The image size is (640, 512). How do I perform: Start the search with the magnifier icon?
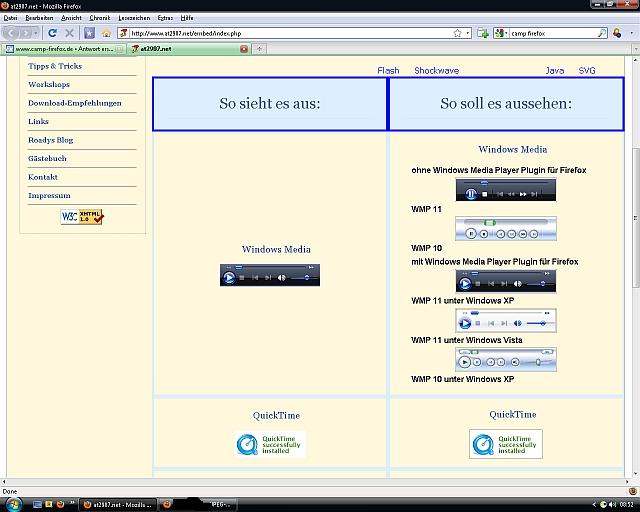(x=602, y=33)
